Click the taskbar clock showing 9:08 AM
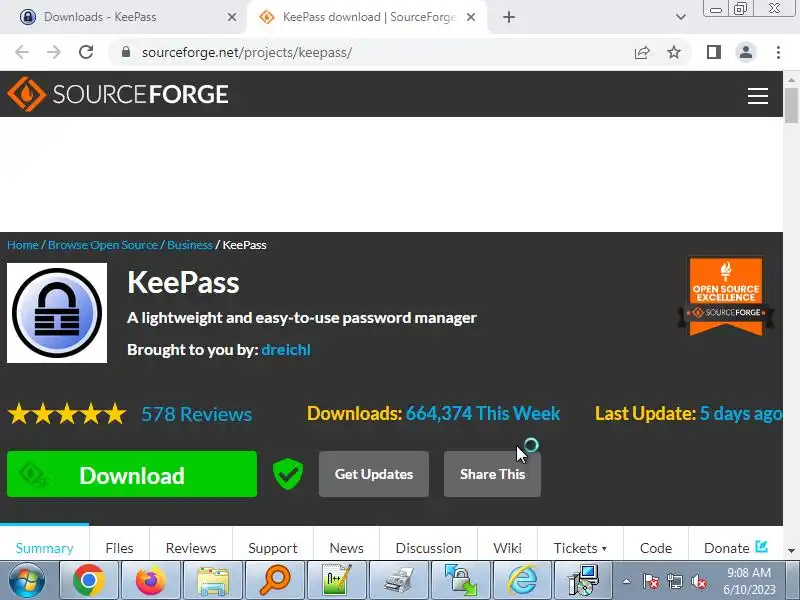This screenshot has width=800, height=600. pos(749,581)
